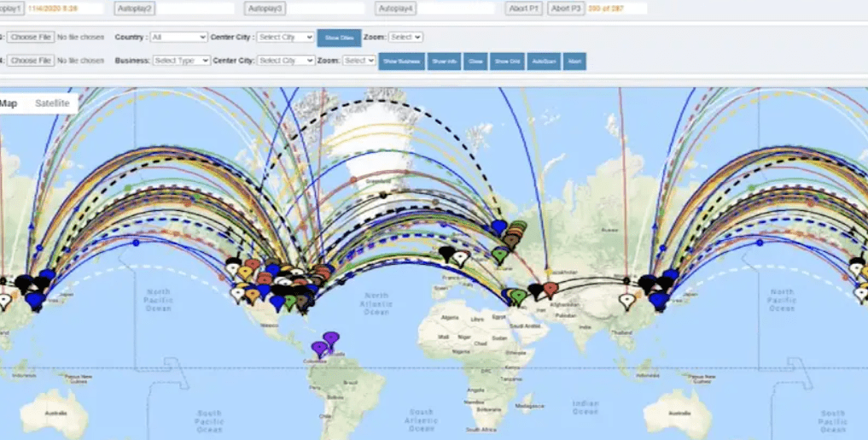Click the white pin on the far-left map edge
This screenshot has height=440, width=868.
(x=4, y=300)
